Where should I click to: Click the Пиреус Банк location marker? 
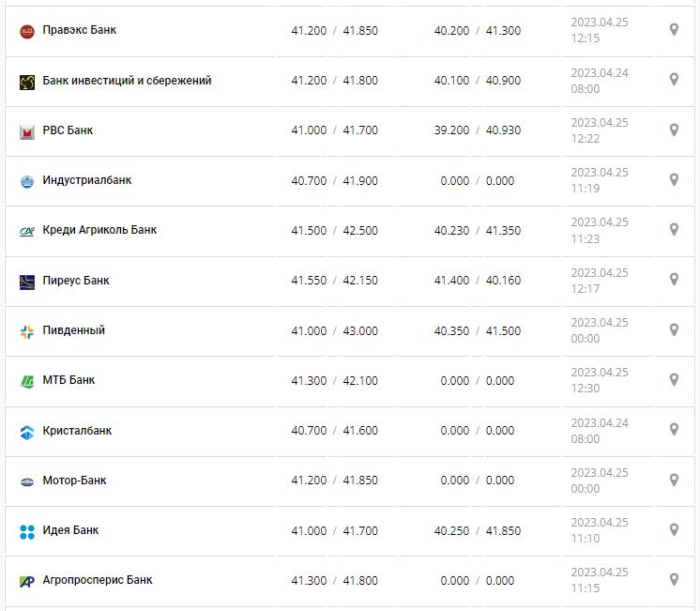tap(674, 279)
